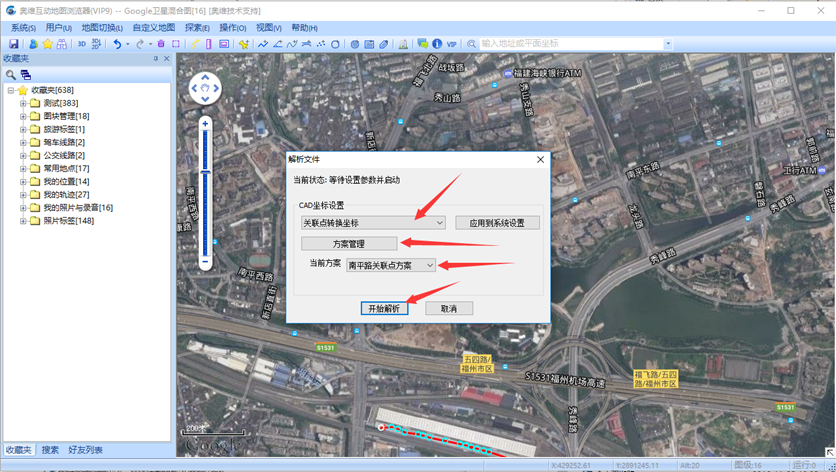Click the address or coordinate search field
The image size is (836, 472).
coord(570,44)
